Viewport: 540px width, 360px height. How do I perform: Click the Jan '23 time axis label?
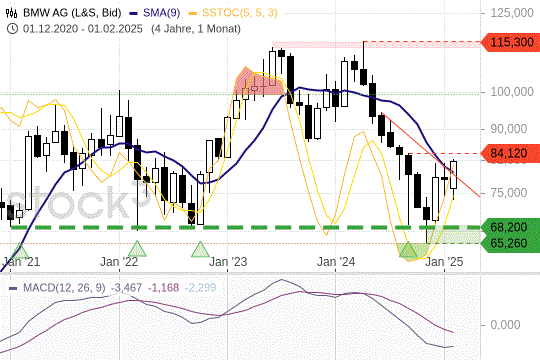click(x=228, y=262)
